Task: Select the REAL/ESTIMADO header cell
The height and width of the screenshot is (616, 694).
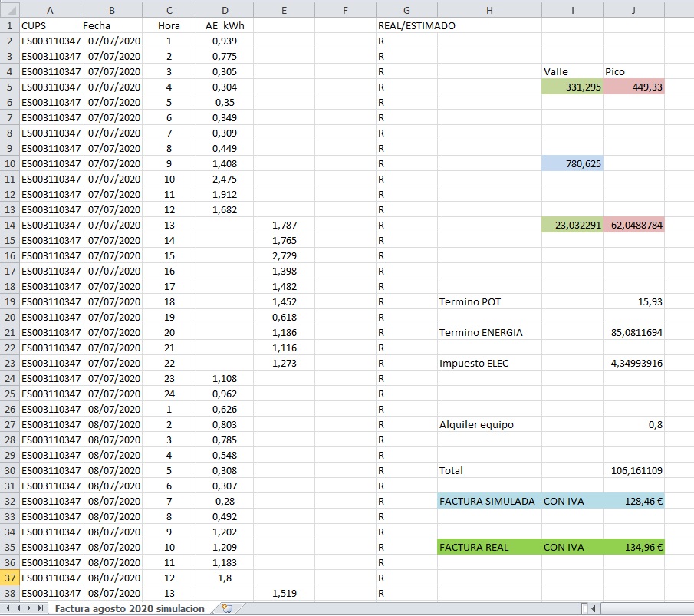Action: (x=406, y=25)
